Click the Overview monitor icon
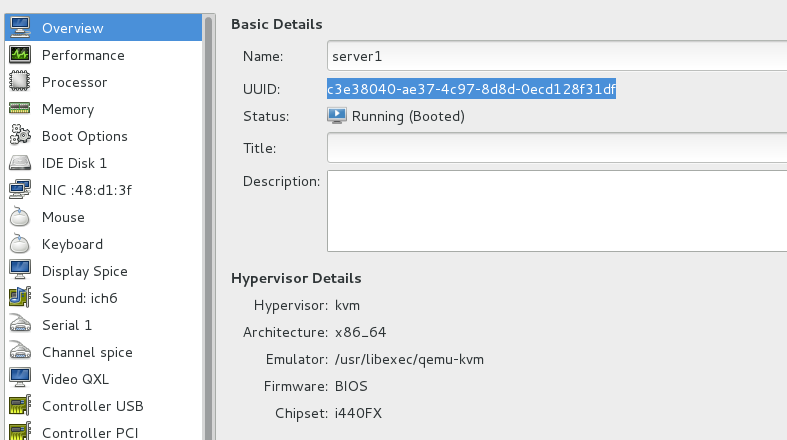Screen dimensions: 787x440 pyautogui.click(x=20, y=28)
